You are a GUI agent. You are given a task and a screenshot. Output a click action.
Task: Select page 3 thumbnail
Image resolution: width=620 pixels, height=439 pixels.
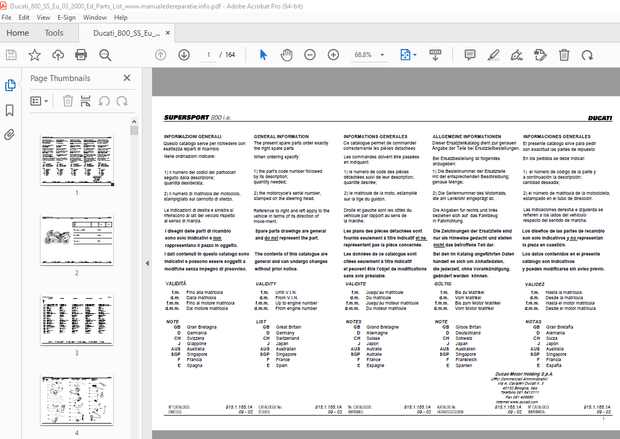click(77, 320)
